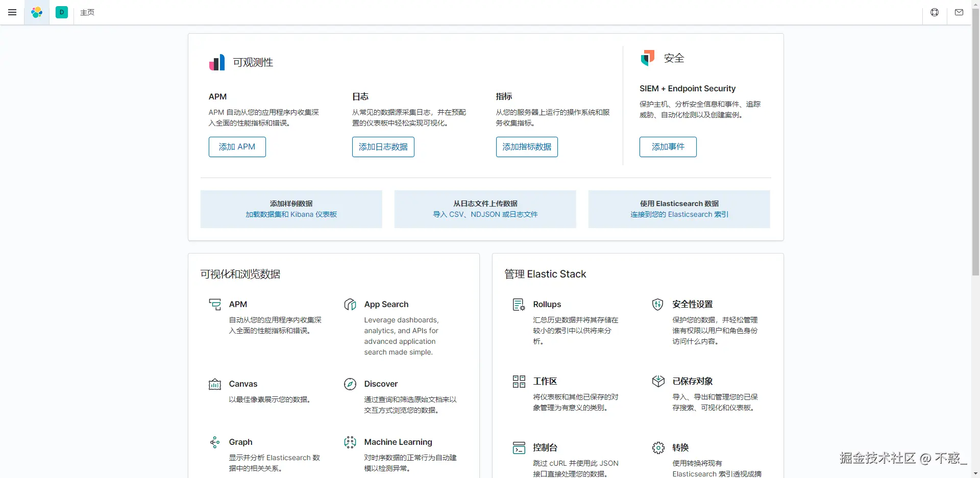Open the App Search title link
This screenshot has width=980, height=478.
tap(386, 305)
